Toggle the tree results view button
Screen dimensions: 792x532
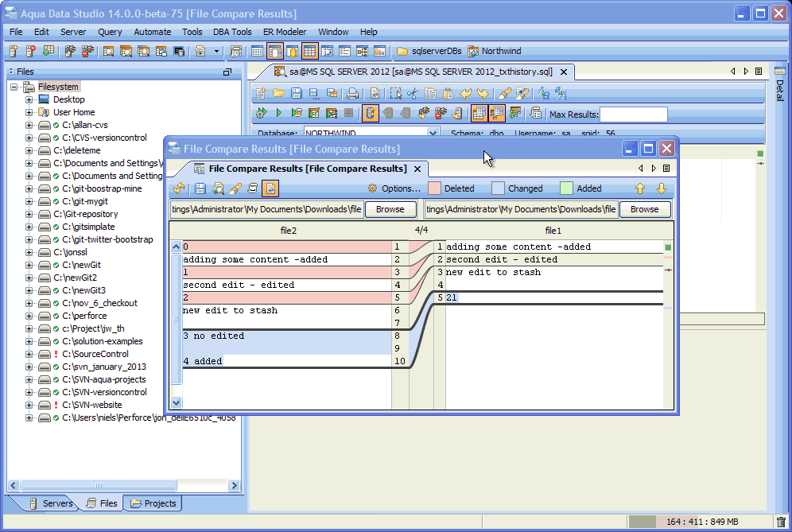click(x=496, y=113)
